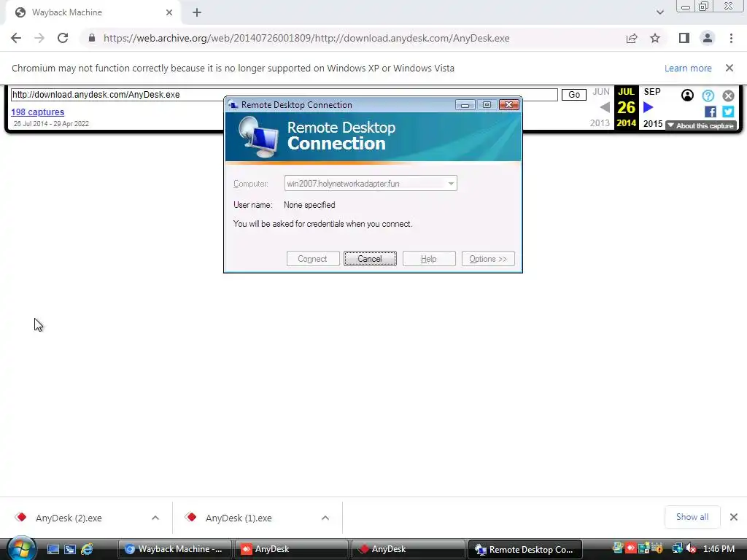Image resolution: width=747 pixels, height=560 pixels.
Task: Share capture on Facebook
Action: click(710, 112)
